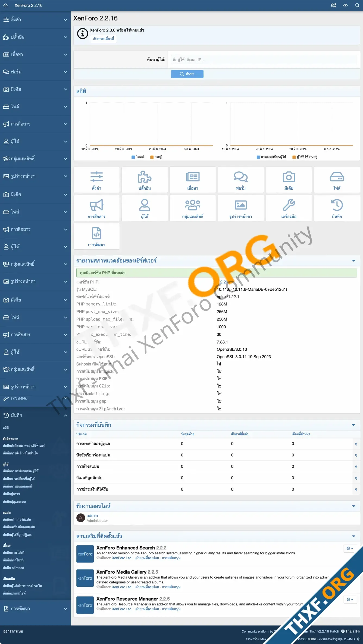This screenshot has width=363, height=644.
Task: Click XenForo Resource Manager add-on logo
Action: point(85,605)
